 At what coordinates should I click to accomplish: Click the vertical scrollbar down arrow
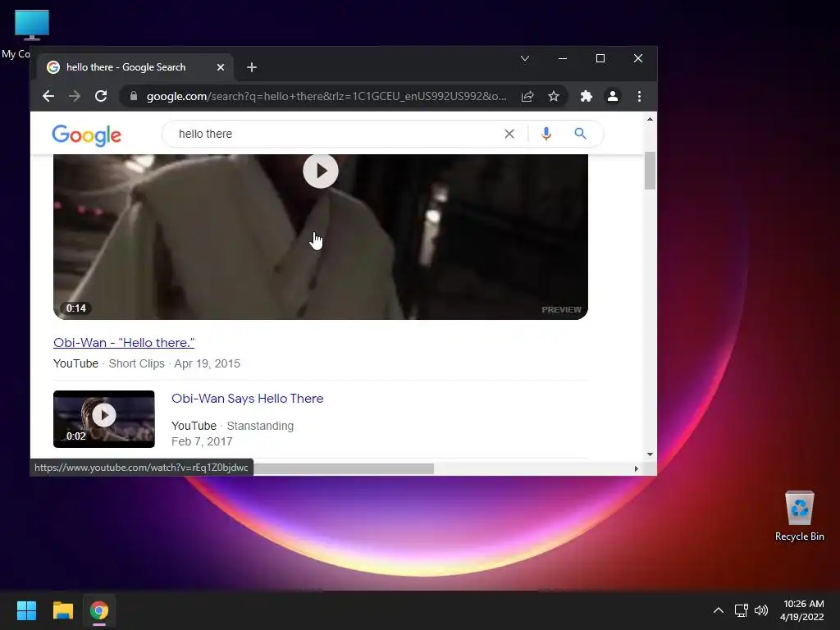click(650, 454)
